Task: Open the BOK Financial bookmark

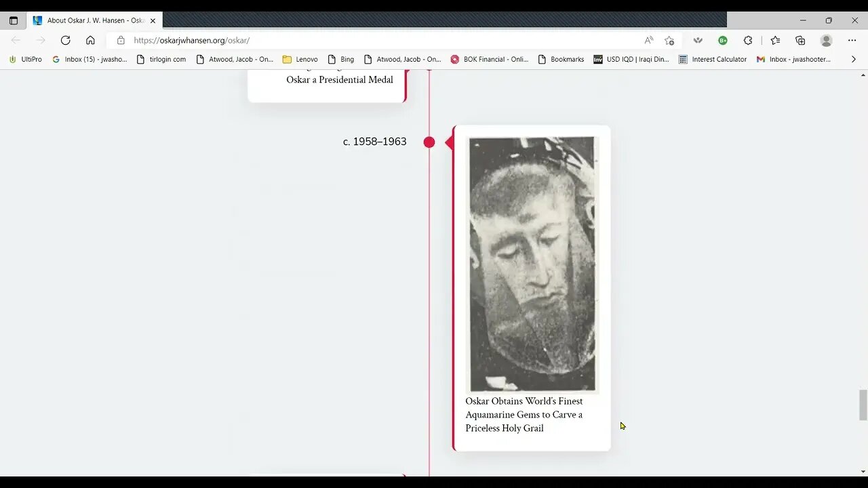Action: coord(490,59)
